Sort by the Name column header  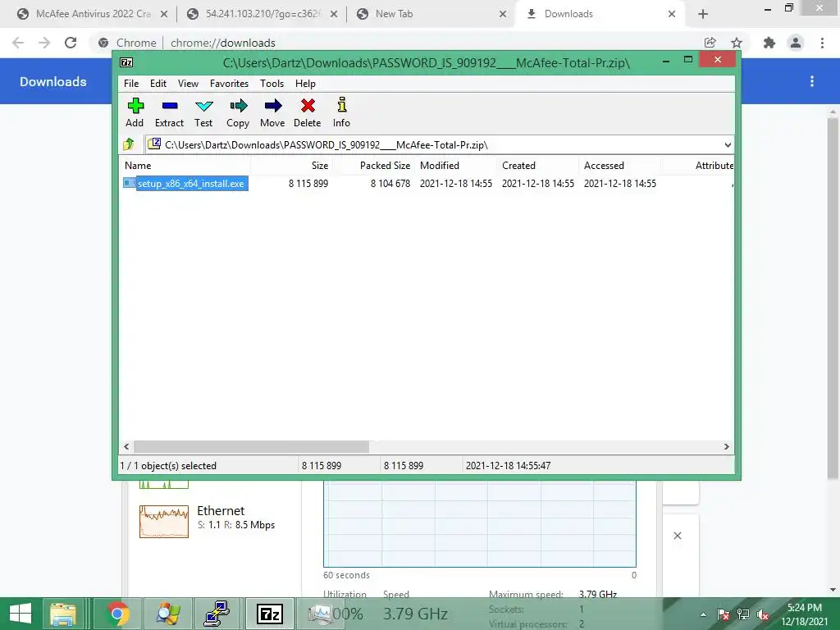pyautogui.click(x=185, y=166)
